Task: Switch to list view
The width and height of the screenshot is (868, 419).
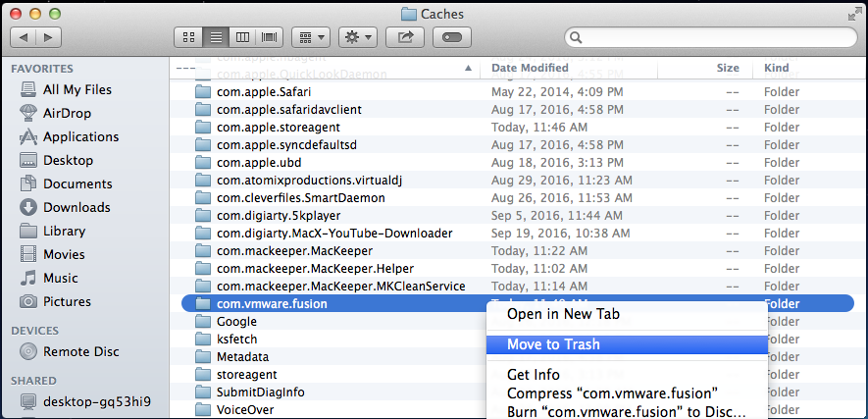Action: pyautogui.click(x=216, y=37)
